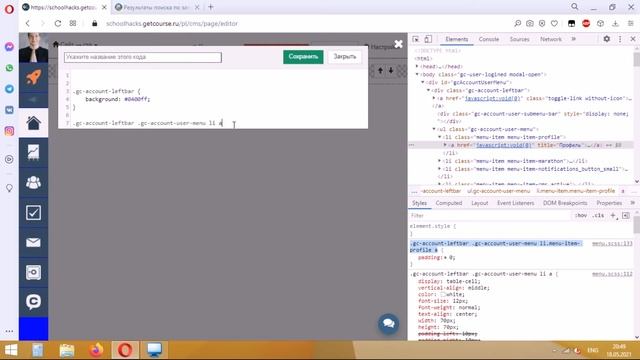
Task: Add new style rule plus icon
Action: pos(613,216)
